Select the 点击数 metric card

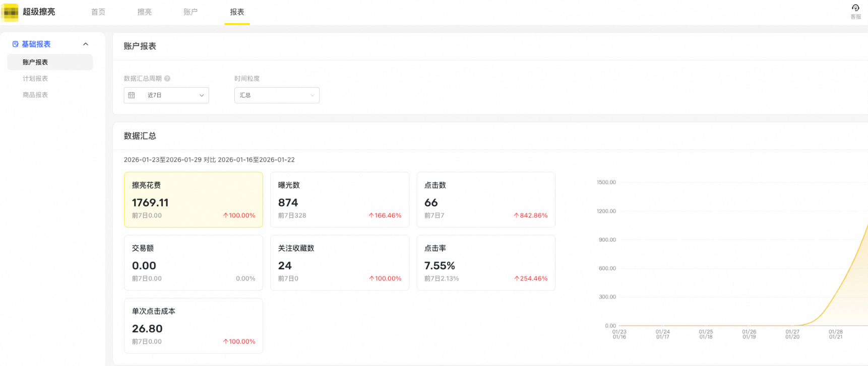486,200
